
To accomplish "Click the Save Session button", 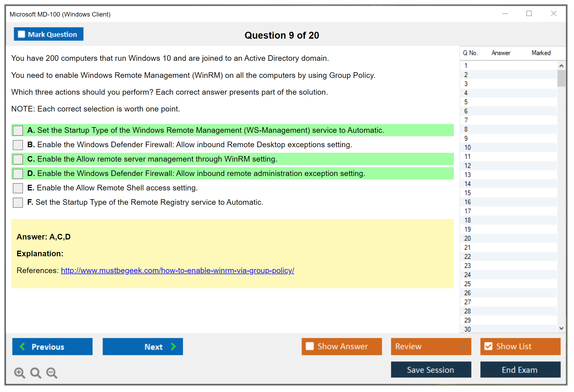I will click(431, 370).
